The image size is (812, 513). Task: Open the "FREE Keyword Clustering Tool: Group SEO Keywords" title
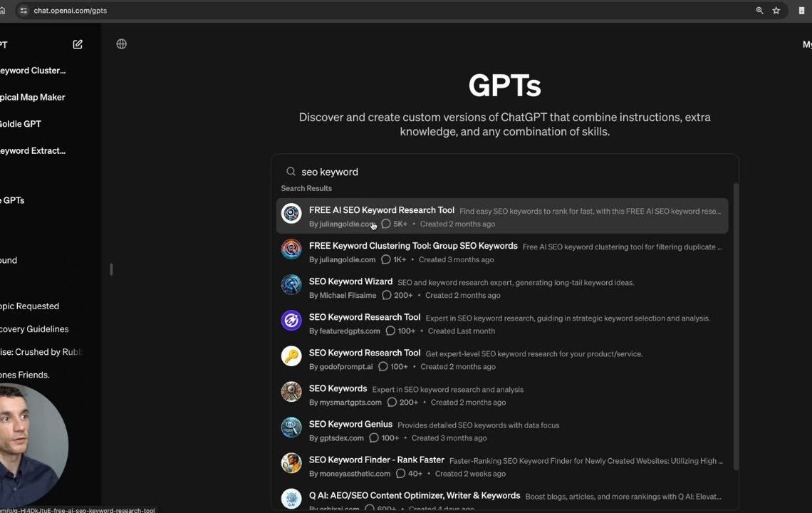click(x=413, y=246)
